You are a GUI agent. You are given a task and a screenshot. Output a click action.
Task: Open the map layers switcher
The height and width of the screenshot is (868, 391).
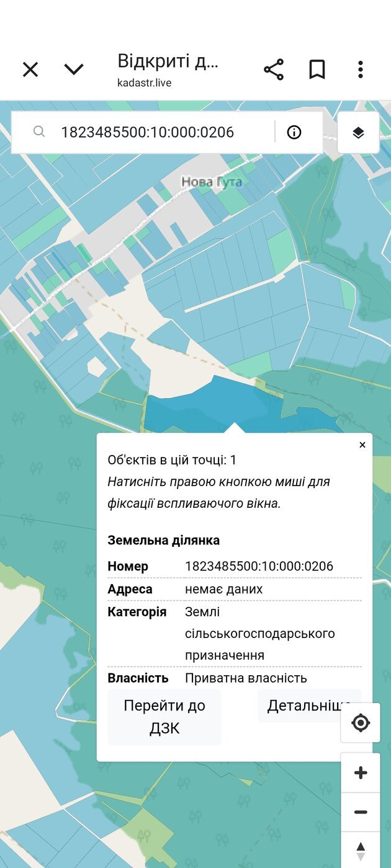click(358, 132)
